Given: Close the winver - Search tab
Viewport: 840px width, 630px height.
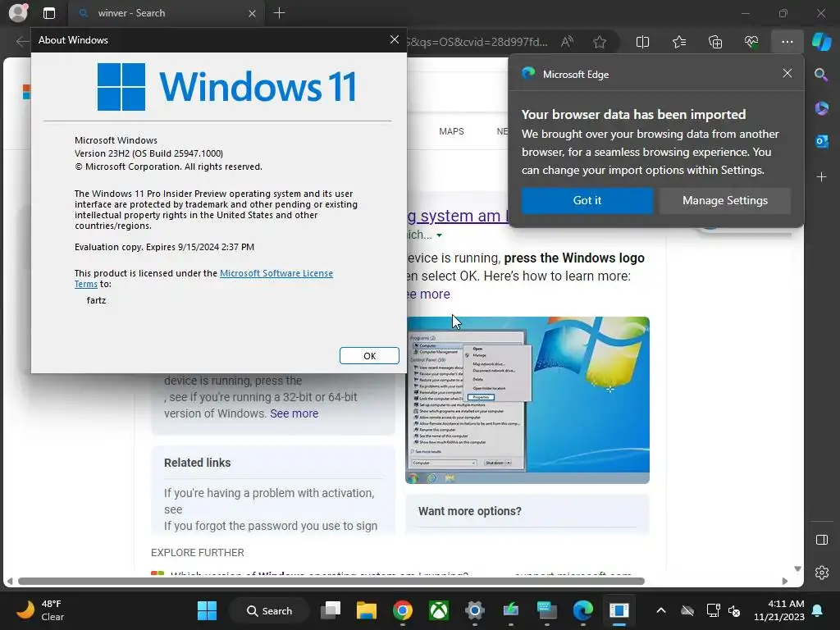Looking at the screenshot, I should (x=252, y=13).
